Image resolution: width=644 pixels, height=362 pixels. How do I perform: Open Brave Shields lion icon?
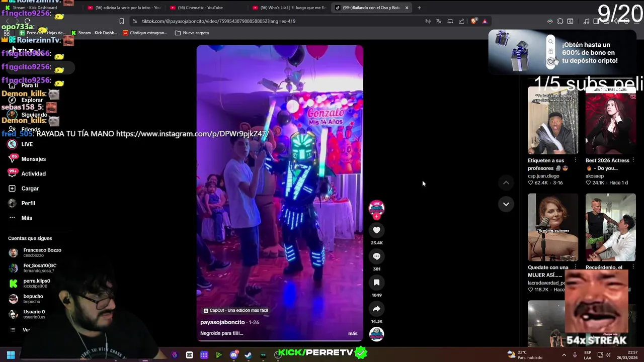pyautogui.click(x=473, y=21)
